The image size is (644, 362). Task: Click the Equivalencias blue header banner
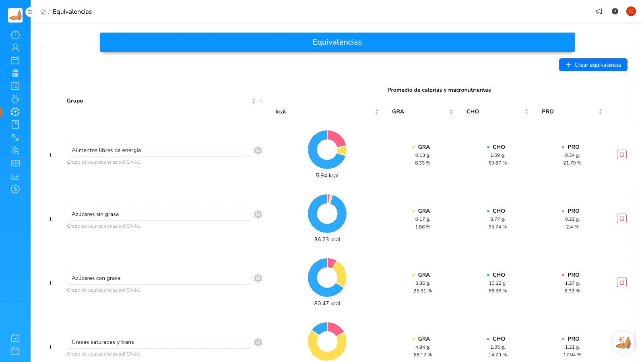tap(337, 42)
